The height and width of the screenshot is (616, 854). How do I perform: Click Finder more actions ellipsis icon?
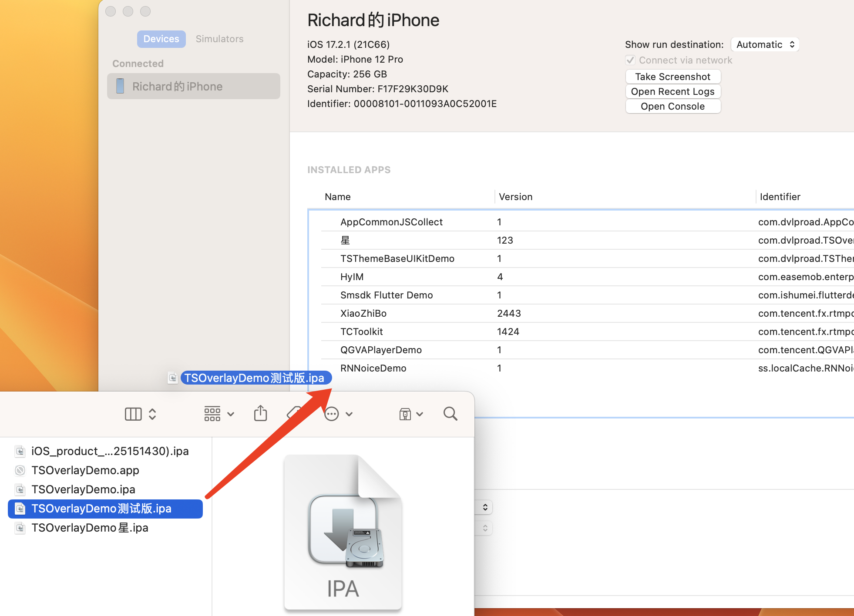332,414
